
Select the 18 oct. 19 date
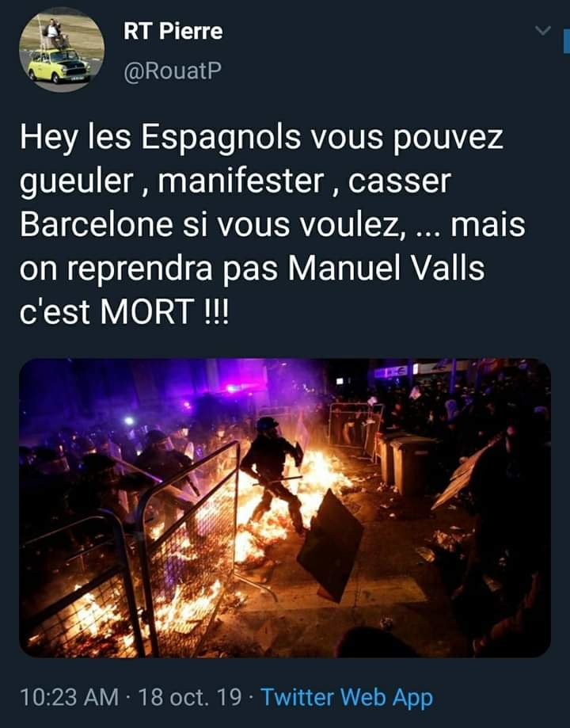(x=190, y=697)
